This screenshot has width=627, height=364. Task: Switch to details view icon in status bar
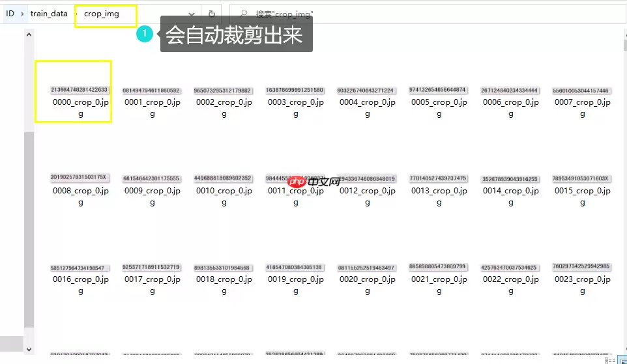[x=609, y=360]
